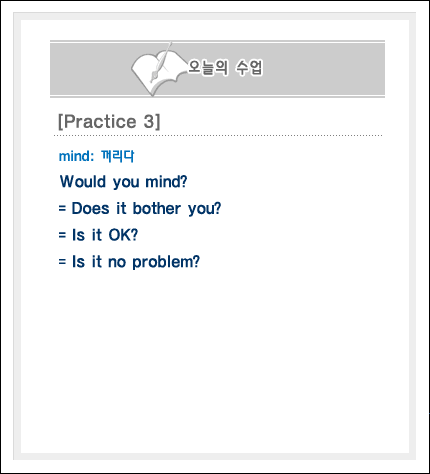Click the number 3 in the Practice heading
Image resolution: width=430 pixels, height=474 pixels.
[149, 121]
